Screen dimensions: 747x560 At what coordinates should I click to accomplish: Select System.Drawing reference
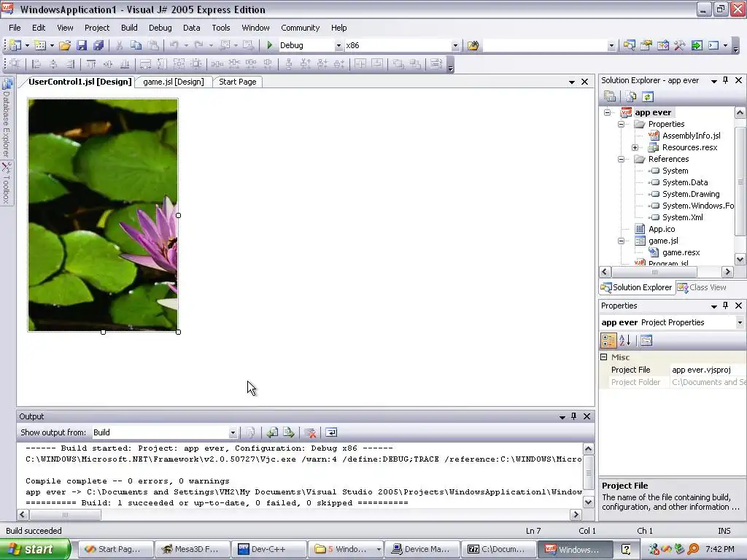pyautogui.click(x=691, y=194)
